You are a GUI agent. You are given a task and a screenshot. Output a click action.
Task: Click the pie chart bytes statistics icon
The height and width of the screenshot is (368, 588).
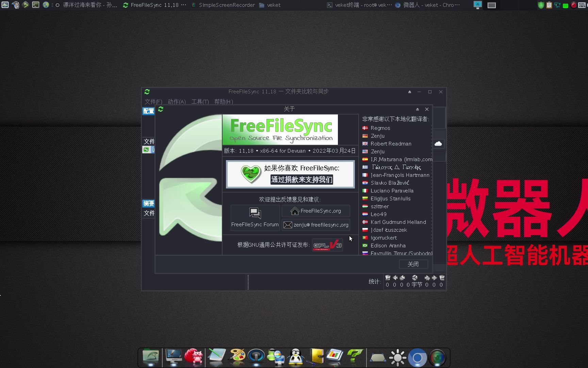point(414,278)
